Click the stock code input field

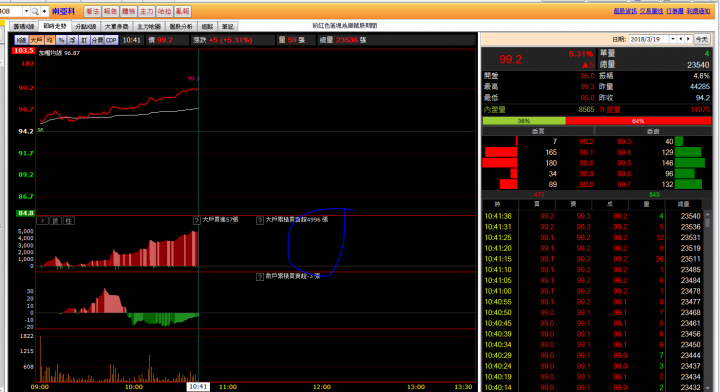(x=11, y=11)
